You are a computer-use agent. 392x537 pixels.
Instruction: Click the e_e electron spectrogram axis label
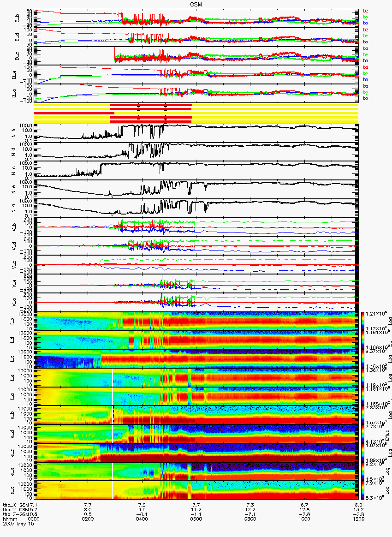tap(12, 472)
